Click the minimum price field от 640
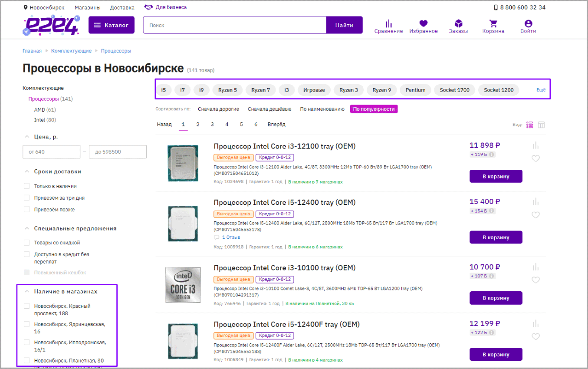The image size is (588, 369). [51, 152]
